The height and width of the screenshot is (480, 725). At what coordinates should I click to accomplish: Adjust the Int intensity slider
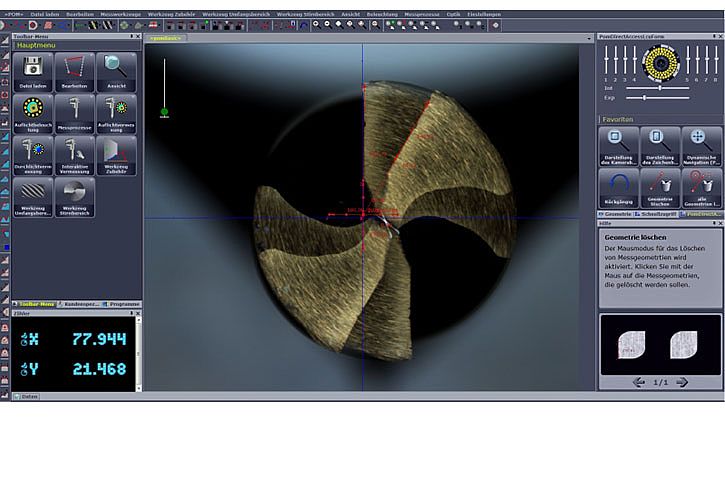coord(660,88)
